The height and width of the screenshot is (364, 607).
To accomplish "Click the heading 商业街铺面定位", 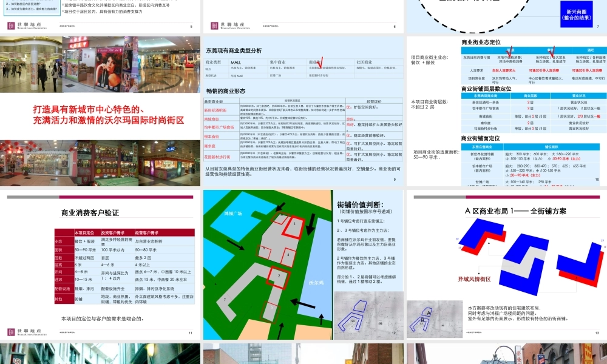I will pyautogui.click(x=480, y=138).
